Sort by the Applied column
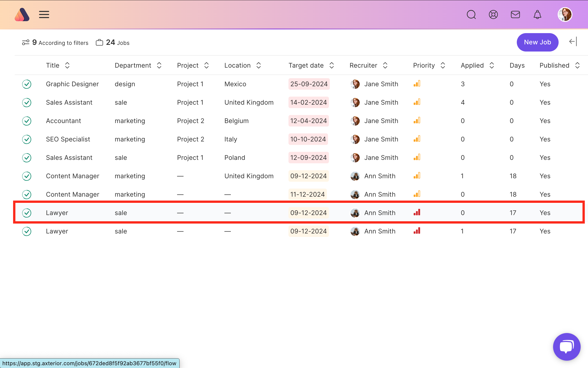Viewport: 588px width, 368px height. coord(492,65)
